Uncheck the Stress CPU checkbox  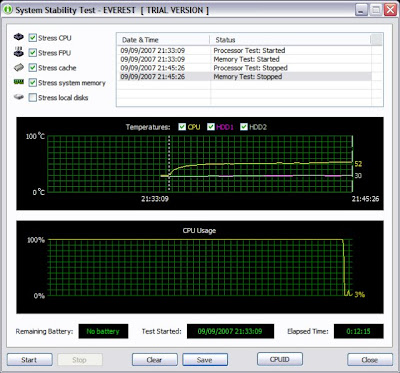[32, 38]
